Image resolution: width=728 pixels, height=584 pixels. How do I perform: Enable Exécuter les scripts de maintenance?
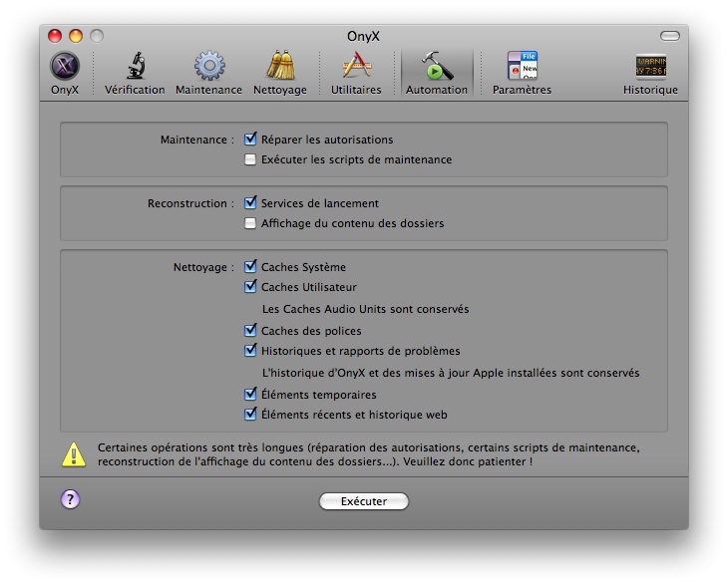[250, 159]
